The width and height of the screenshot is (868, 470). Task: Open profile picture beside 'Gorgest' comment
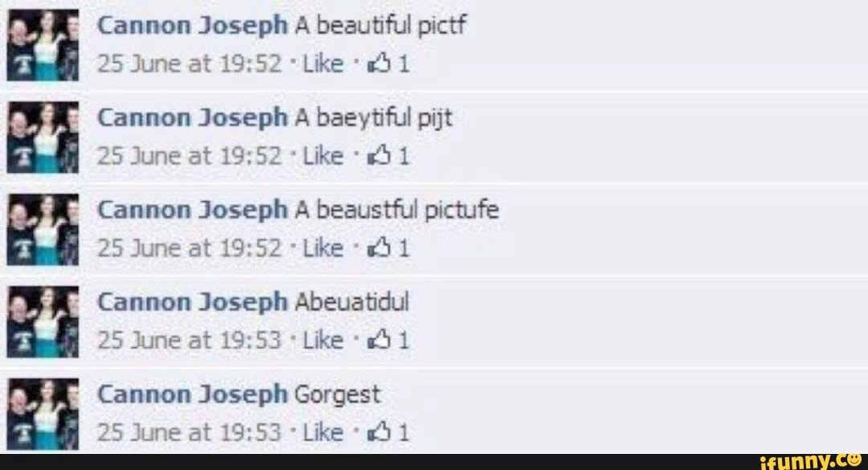pos(43,414)
